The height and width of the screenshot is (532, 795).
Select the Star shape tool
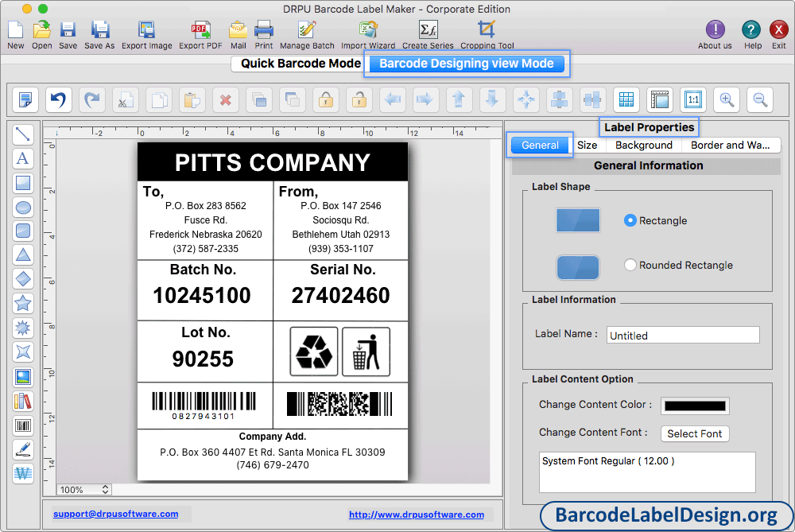point(23,303)
